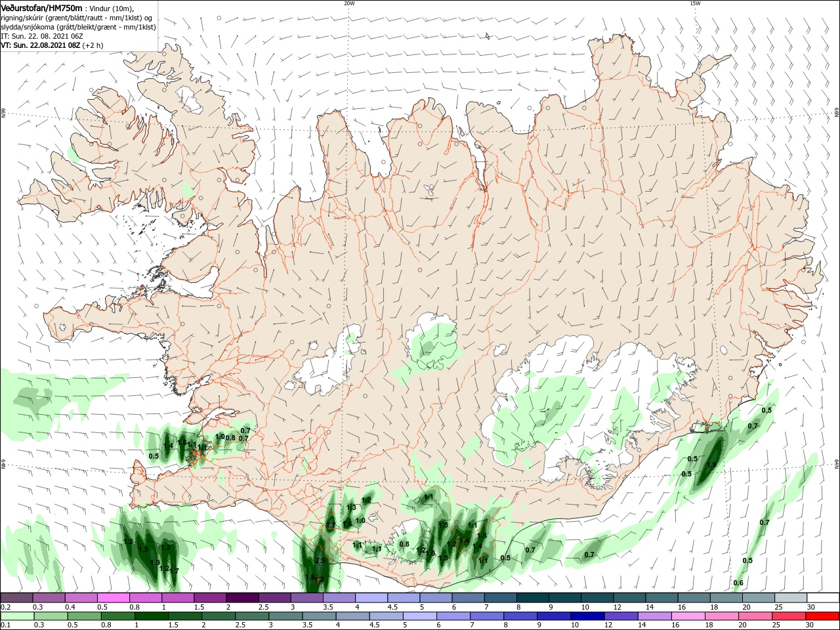Select the dark-green rain swatch labeled 1
The image size is (840, 630).
151,616
